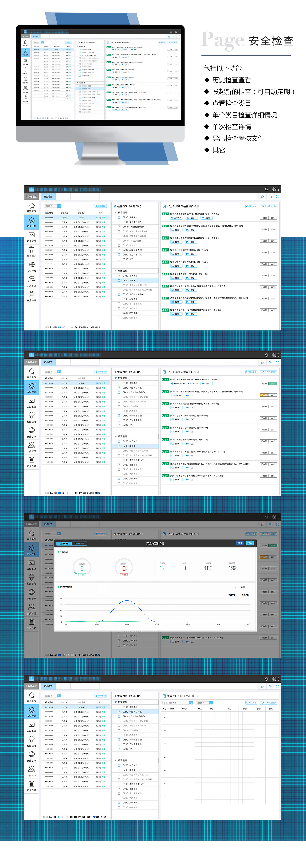Viewport: 306px width, 868px height.
Task: Collapse 现场管理 group in first screen
Action: (x=115, y=271)
